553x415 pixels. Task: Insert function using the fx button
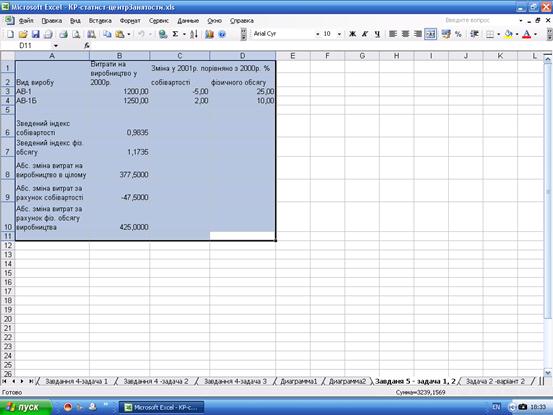click(87, 45)
